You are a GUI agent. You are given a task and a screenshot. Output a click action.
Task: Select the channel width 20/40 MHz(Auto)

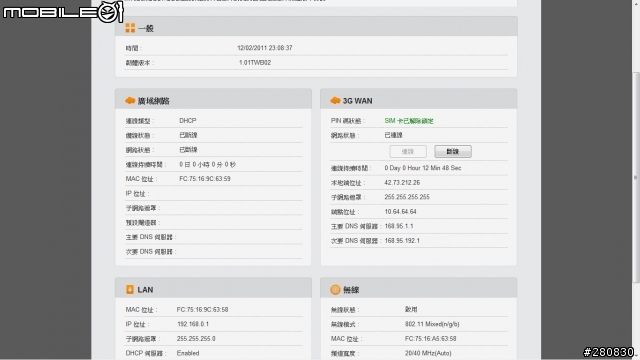coord(428,353)
